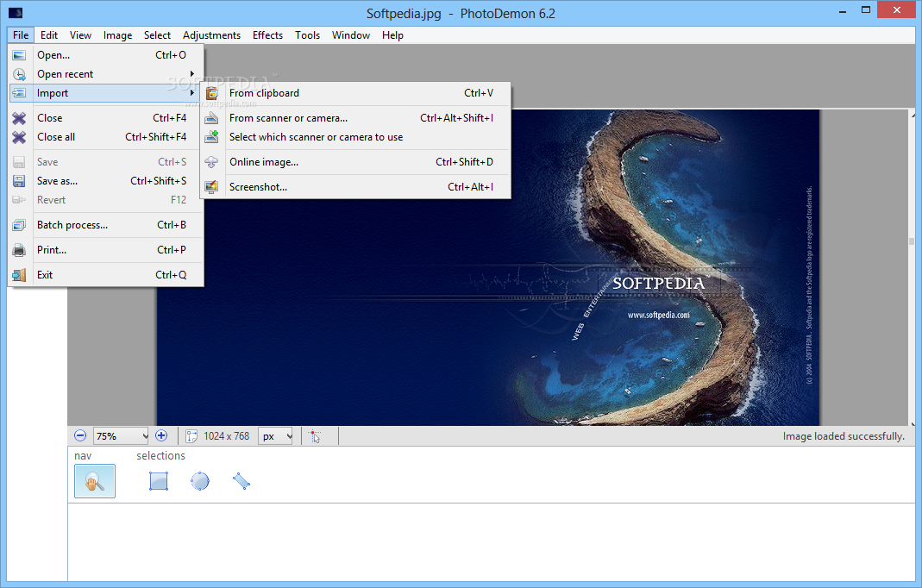Click the Exit door icon
This screenshot has height=588, width=922.
pos(19,274)
